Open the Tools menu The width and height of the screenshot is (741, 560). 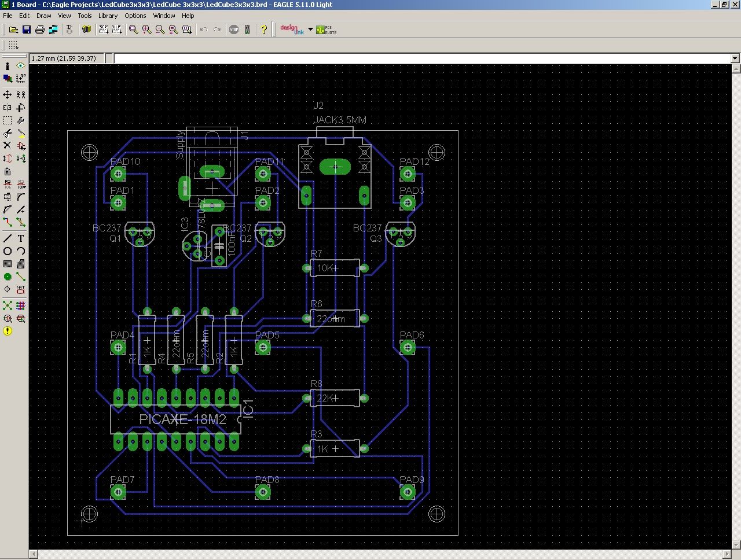(85, 16)
